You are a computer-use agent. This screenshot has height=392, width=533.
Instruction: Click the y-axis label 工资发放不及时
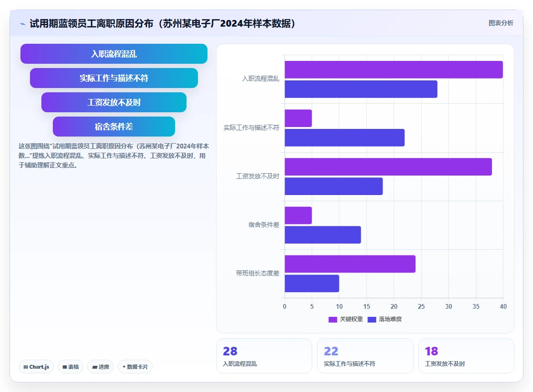(257, 176)
